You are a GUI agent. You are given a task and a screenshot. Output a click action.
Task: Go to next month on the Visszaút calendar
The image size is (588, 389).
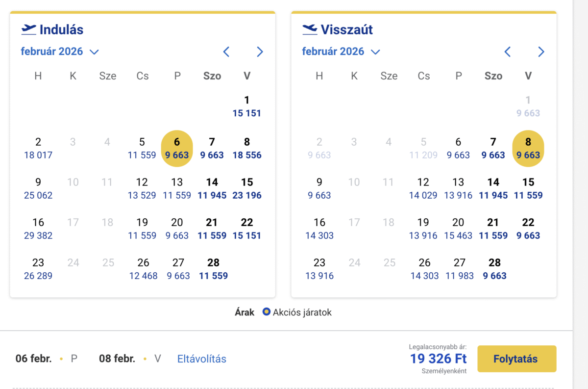click(x=541, y=52)
